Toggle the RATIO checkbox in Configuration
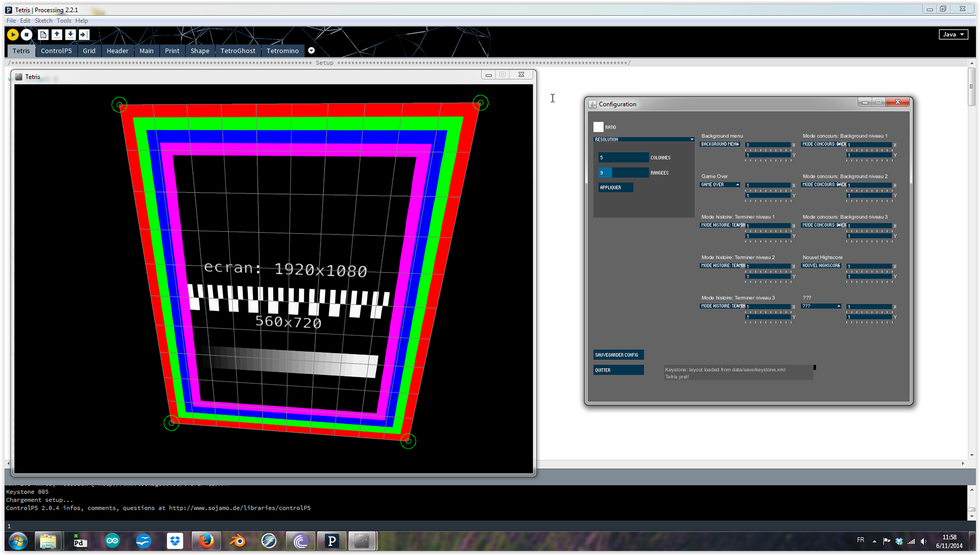This screenshot has width=980, height=555. [x=598, y=127]
